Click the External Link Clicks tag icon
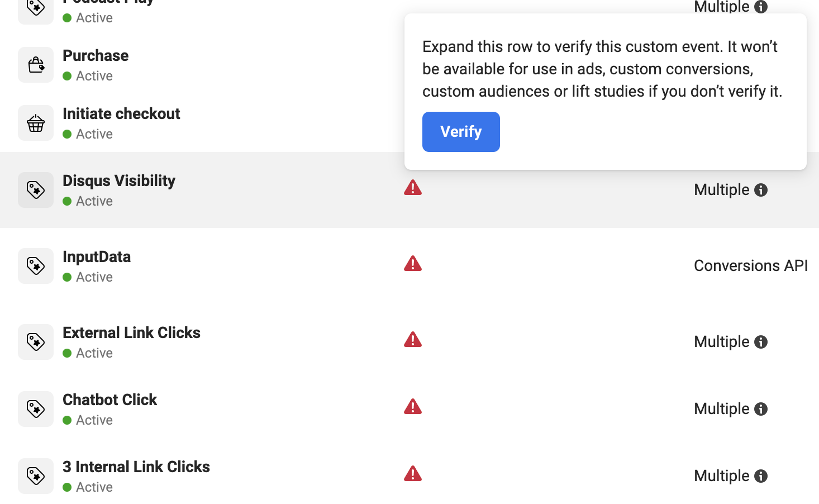 36,342
